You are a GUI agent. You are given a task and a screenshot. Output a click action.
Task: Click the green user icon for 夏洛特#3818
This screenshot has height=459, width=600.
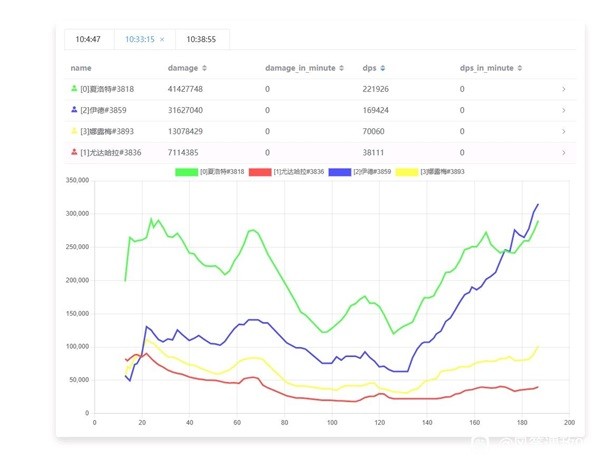pos(74,89)
